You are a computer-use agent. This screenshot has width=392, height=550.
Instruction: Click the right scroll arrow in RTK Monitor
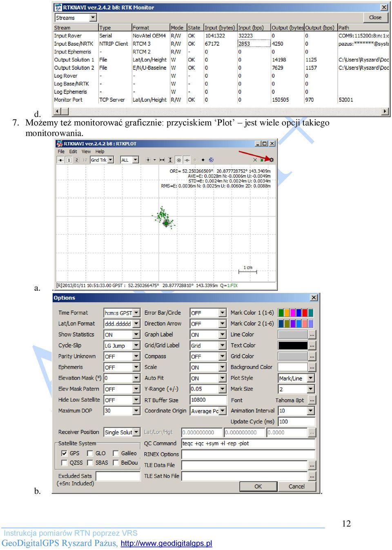tap(385, 111)
